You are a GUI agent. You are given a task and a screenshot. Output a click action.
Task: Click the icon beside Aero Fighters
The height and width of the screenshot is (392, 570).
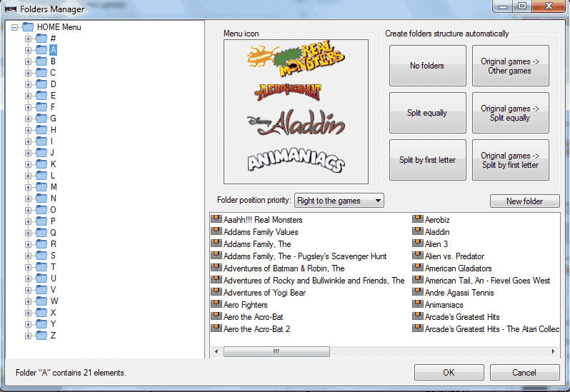coord(216,304)
